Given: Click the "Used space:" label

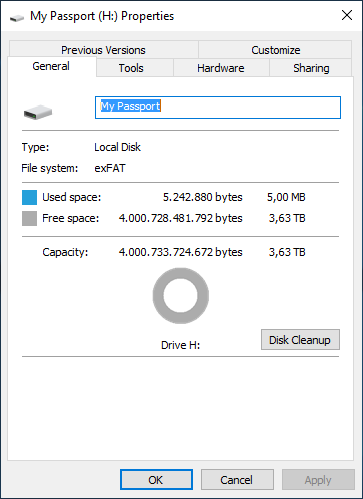Looking at the screenshot, I should pos(71,197).
